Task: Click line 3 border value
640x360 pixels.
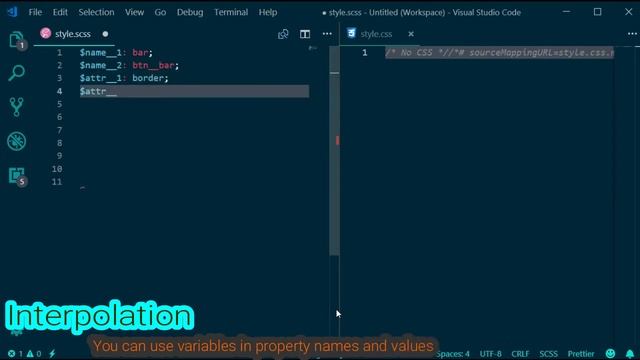Action: (x=148, y=78)
